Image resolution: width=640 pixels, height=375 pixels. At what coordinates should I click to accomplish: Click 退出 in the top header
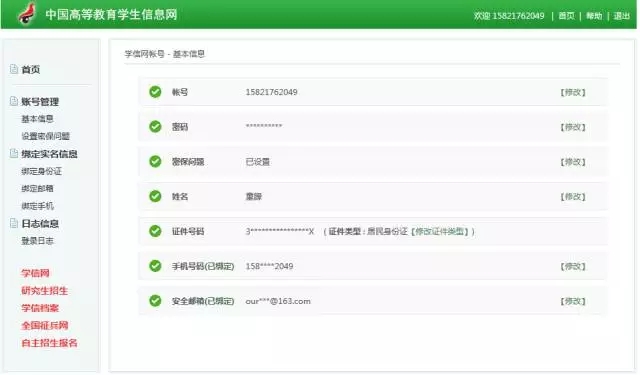click(x=621, y=16)
